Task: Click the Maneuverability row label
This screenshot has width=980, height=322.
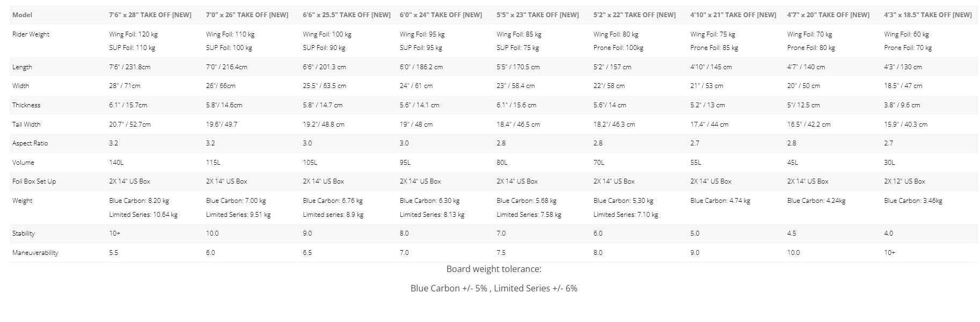Action: (x=35, y=253)
